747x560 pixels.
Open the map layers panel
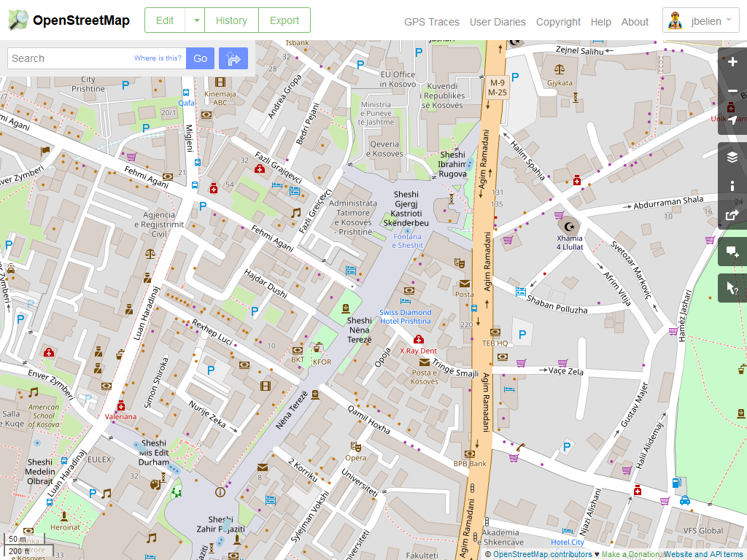click(732, 157)
